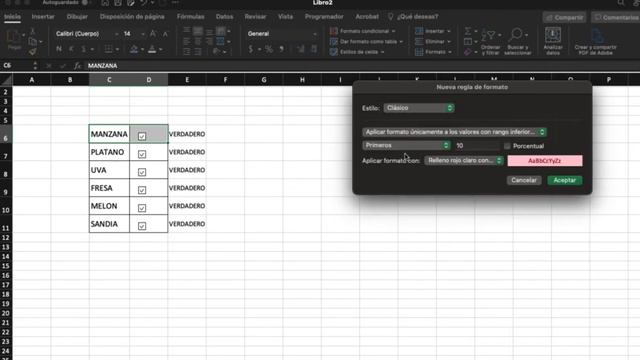Toggle the UVA row checkbox
The height and width of the screenshot is (360, 640).
tap(142, 172)
